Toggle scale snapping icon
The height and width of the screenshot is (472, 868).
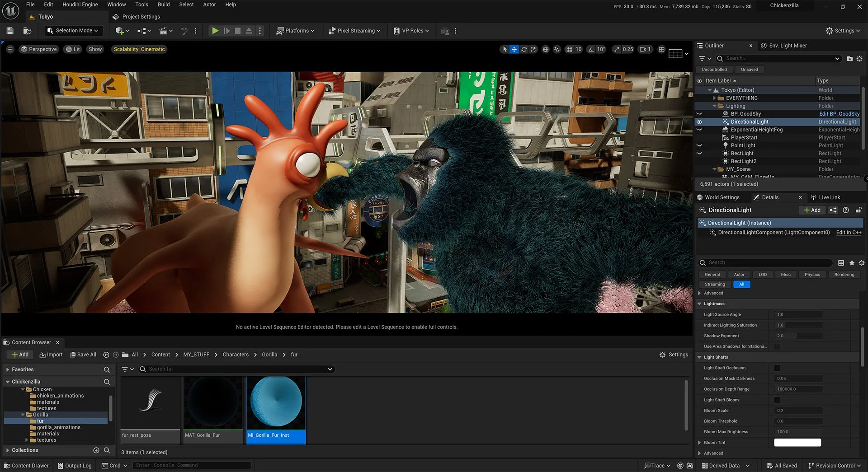[617, 49]
